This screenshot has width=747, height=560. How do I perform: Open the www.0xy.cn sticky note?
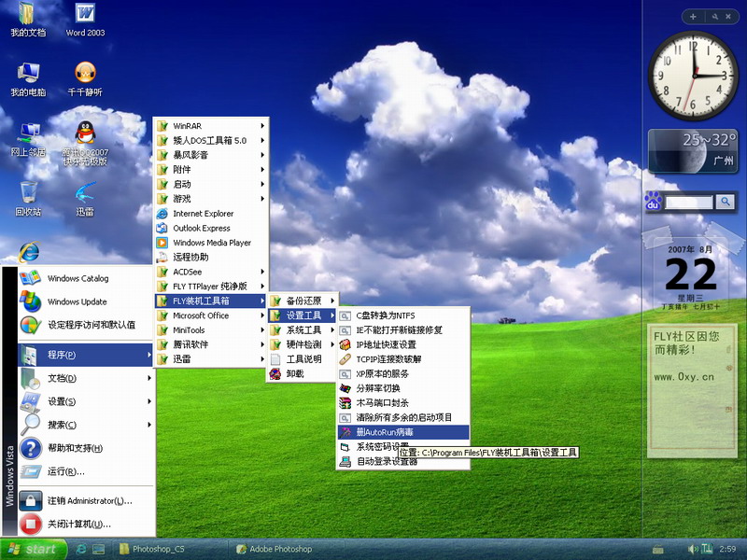[691, 390]
